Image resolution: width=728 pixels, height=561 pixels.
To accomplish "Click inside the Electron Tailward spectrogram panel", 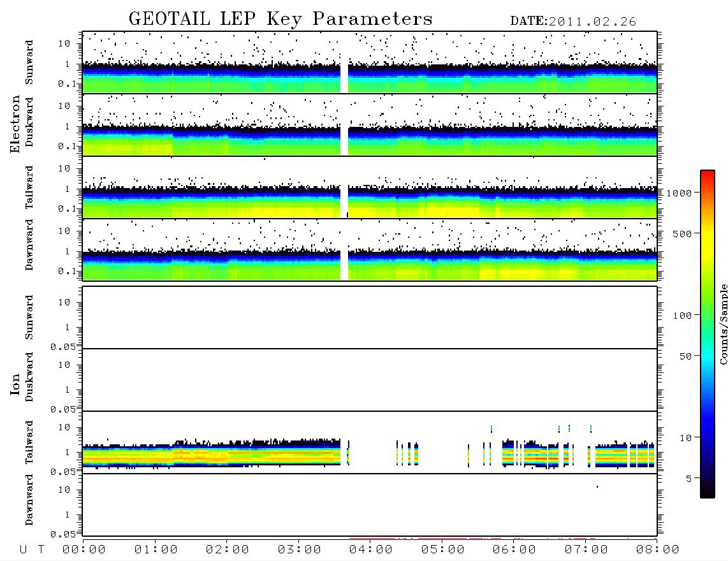I will (370, 187).
